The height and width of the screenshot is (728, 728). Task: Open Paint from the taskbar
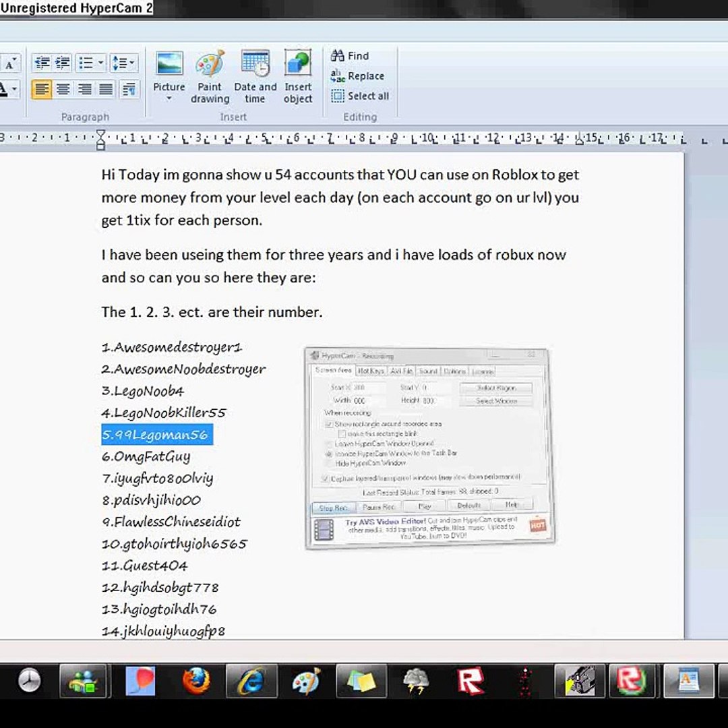(x=307, y=681)
